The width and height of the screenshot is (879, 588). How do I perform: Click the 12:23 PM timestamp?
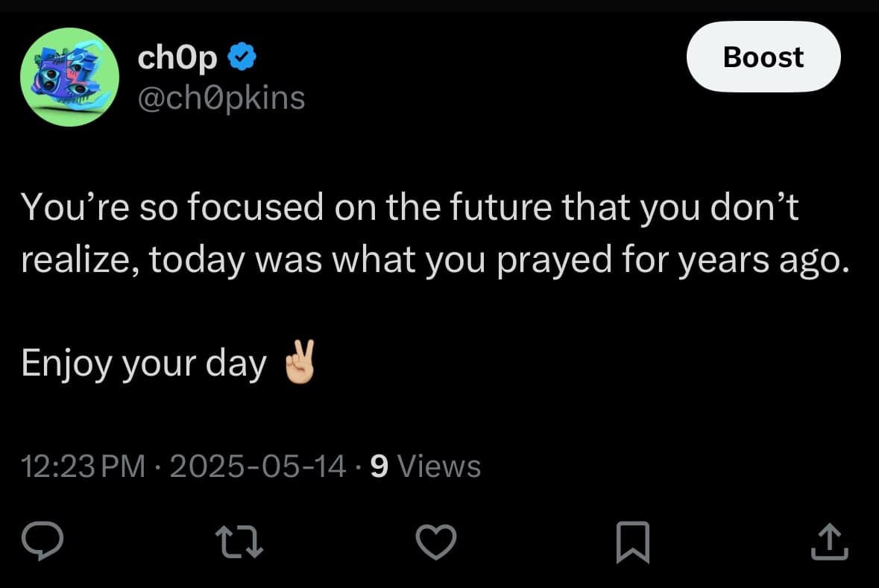[84, 467]
